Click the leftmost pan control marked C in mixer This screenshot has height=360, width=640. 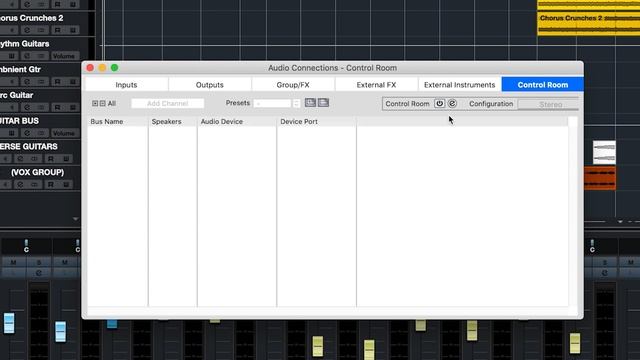pos(26,247)
